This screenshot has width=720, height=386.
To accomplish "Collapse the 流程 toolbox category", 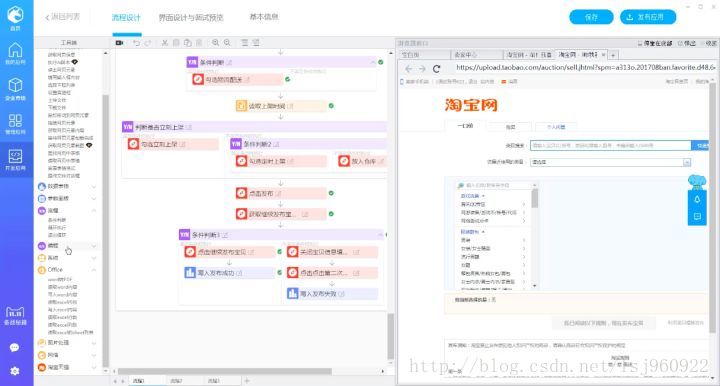I will (94, 210).
